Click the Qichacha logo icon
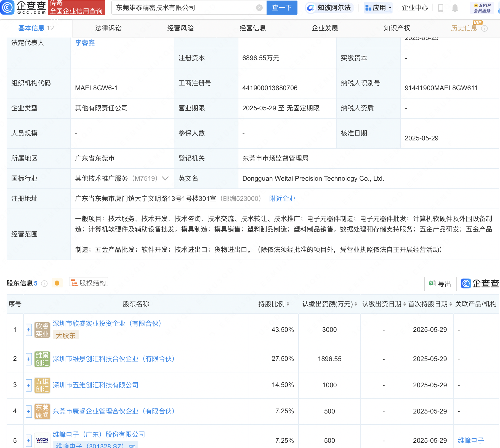The height and width of the screenshot is (448, 500). click(7, 7)
